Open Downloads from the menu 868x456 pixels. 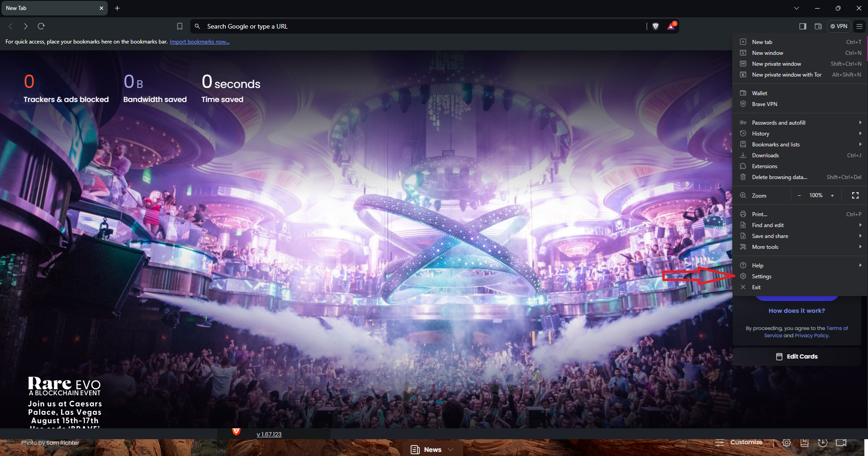(800, 155)
